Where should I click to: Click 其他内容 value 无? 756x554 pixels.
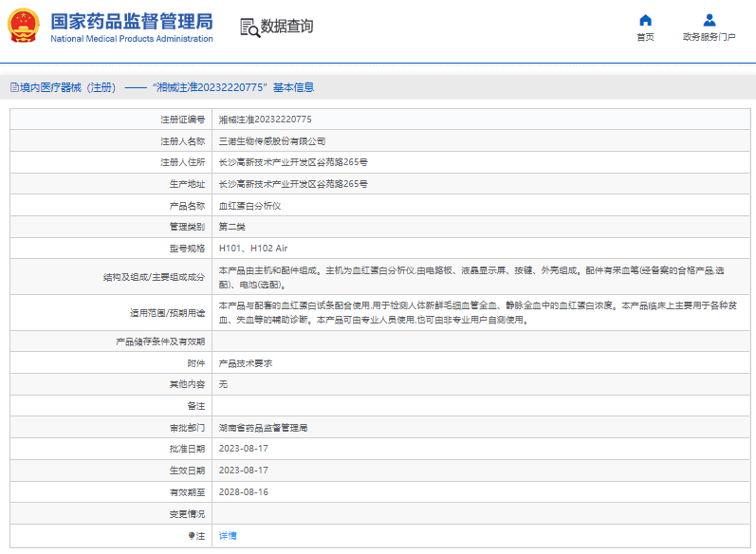tap(223, 384)
